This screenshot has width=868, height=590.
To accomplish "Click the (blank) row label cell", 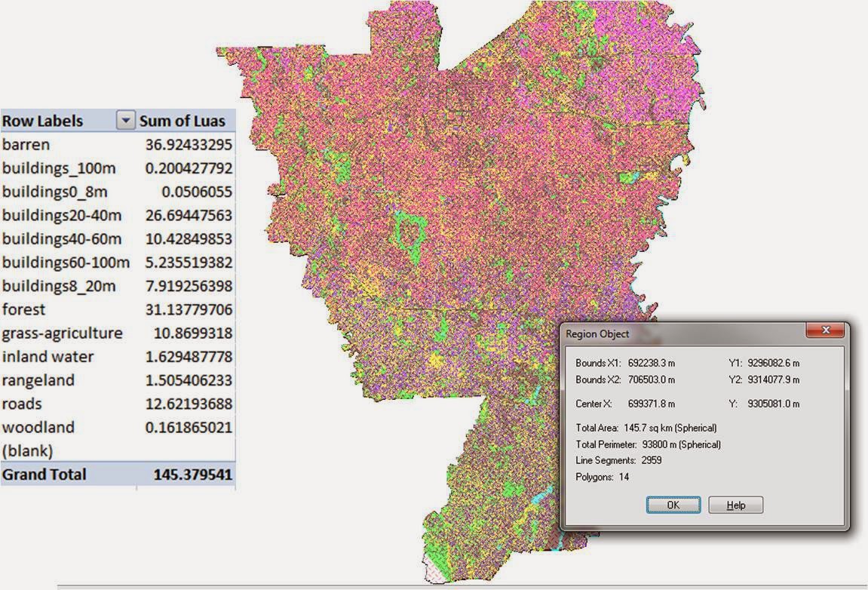I will (27, 450).
